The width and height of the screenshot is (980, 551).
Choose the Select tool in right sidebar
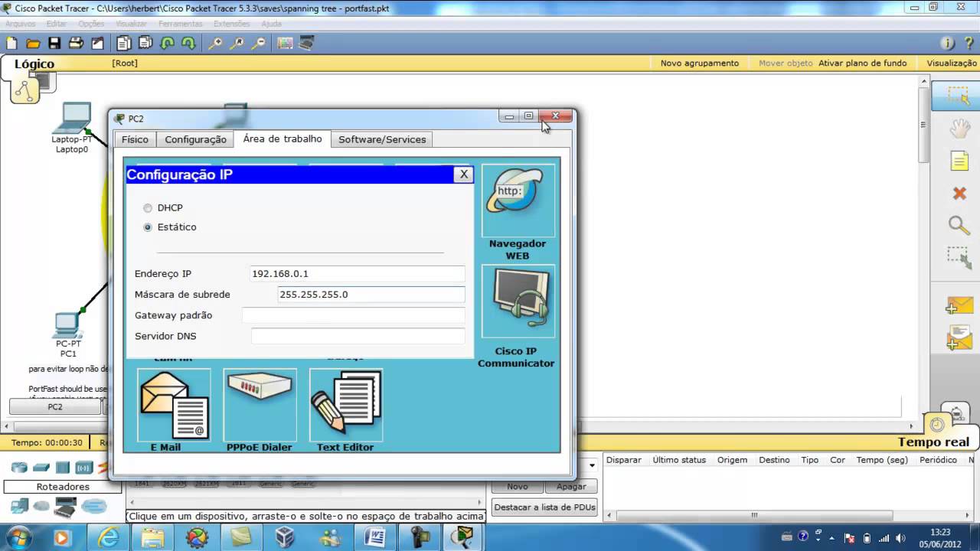[x=959, y=96]
